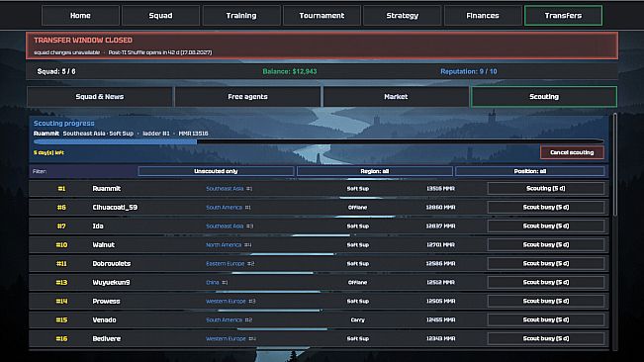Viewport: 644px width, 362px height.
Task: Click Scout busy button for Bedivere
Action: tap(546, 338)
